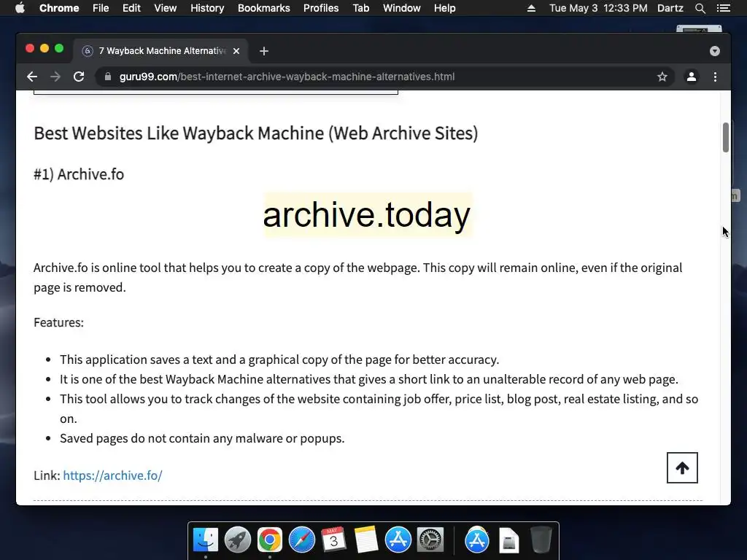
Task: Open the Bookmarks menu
Action: [x=264, y=8]
